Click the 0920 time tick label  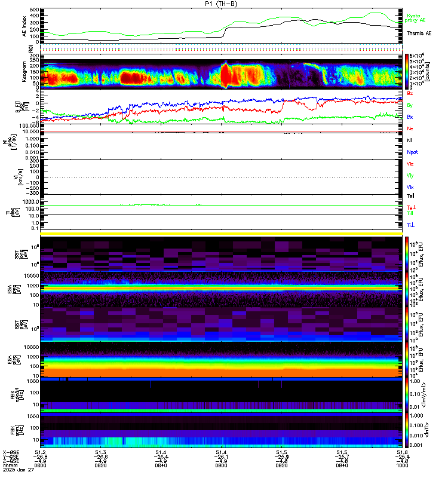[281, 465]
